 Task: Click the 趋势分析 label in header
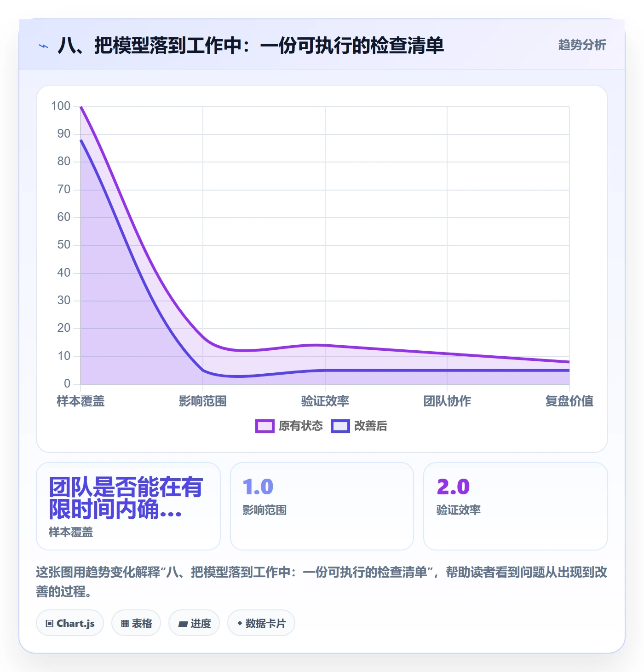[582, 45]
